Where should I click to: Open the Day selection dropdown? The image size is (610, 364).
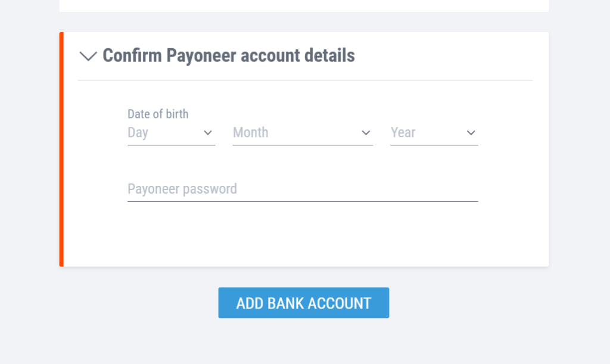(x=171, y=133)
